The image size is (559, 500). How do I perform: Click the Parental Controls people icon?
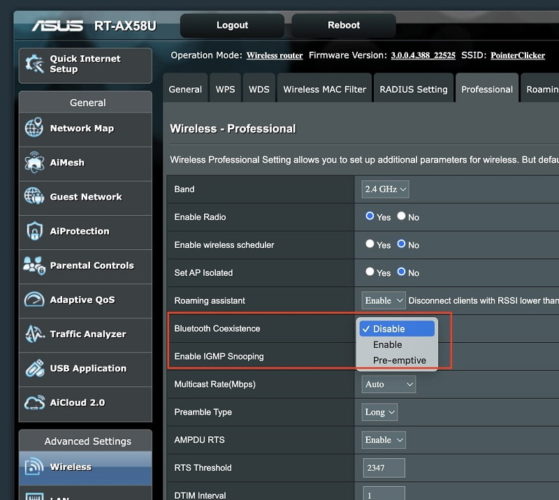[x=34, y=266]
